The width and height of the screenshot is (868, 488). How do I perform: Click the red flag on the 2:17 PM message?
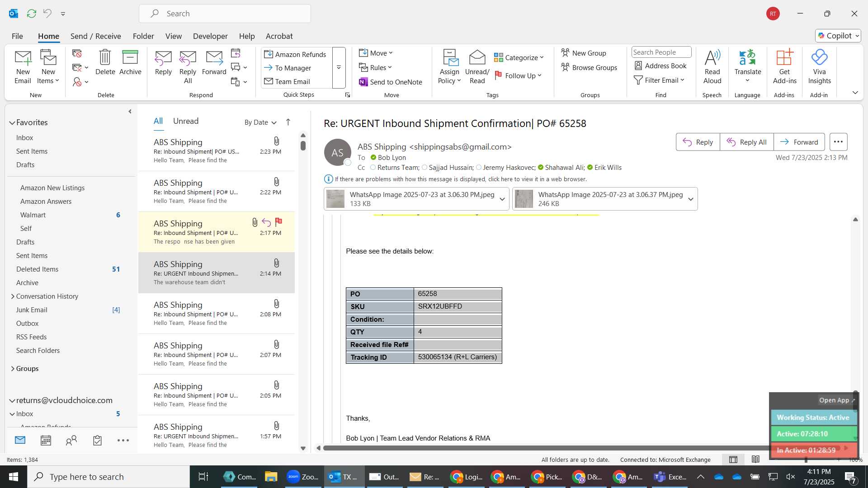(x=278, y=222)
